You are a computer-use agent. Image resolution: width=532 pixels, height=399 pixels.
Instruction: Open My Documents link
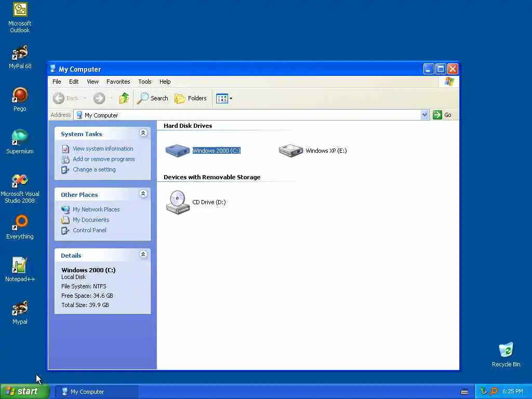pyautogui.click(x=91, y=220)
